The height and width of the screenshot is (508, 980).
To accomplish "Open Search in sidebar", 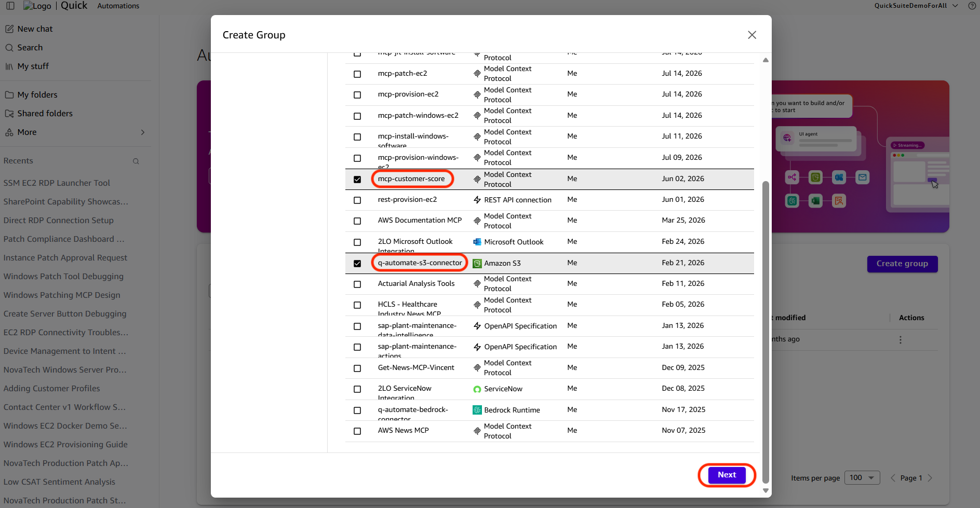I will click(x=30, y=48).
